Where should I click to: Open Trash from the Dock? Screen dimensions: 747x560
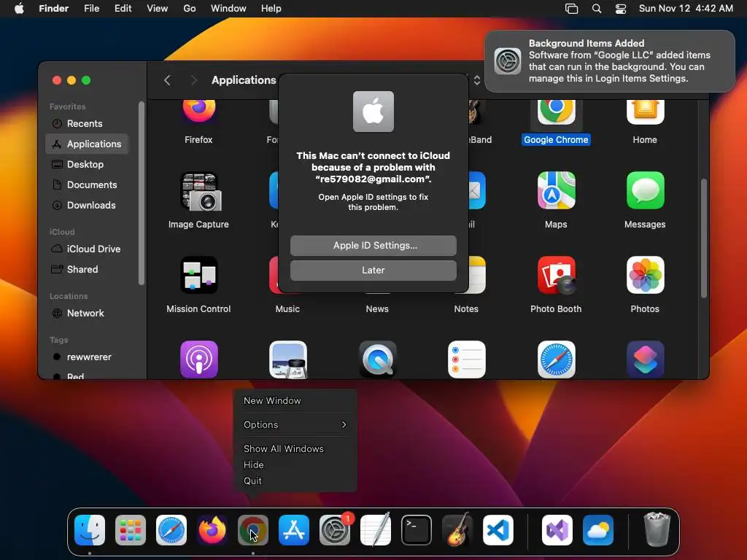pos(657,530)
